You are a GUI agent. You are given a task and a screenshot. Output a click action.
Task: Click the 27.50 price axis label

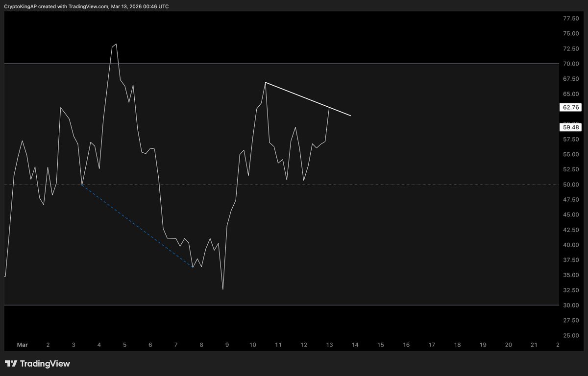571,320
